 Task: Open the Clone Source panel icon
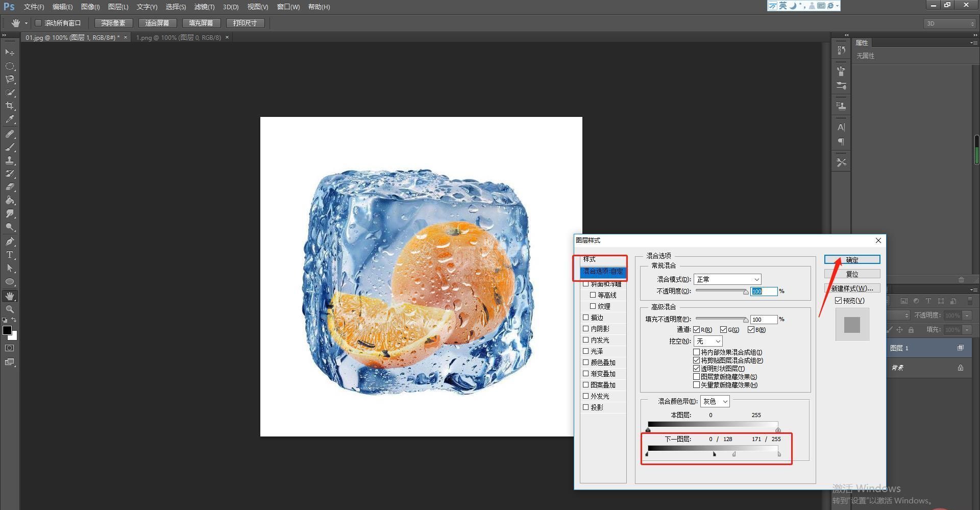[x=841, y=106]
